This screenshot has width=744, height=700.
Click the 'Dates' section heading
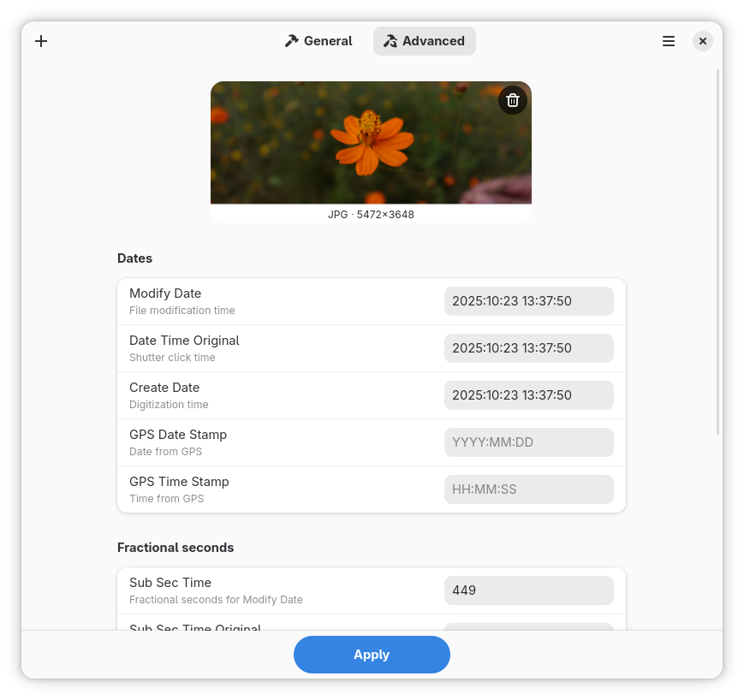(x=134, y=258)
